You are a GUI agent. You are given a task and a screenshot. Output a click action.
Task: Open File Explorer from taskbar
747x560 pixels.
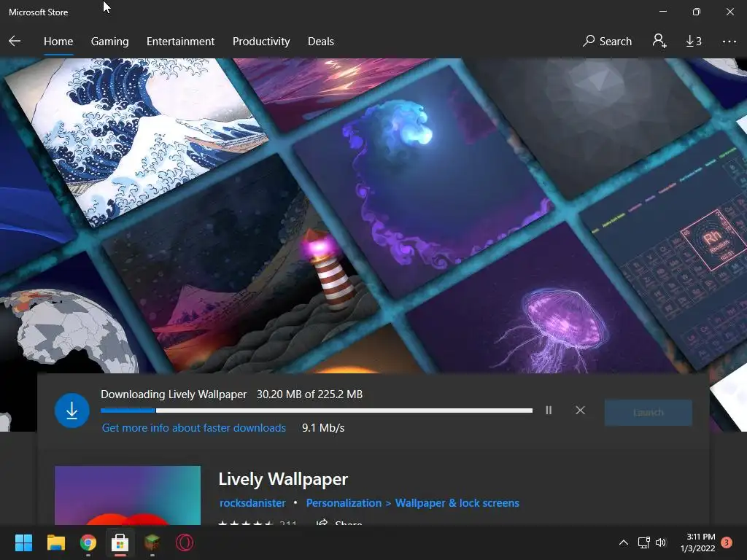[55, 542]
